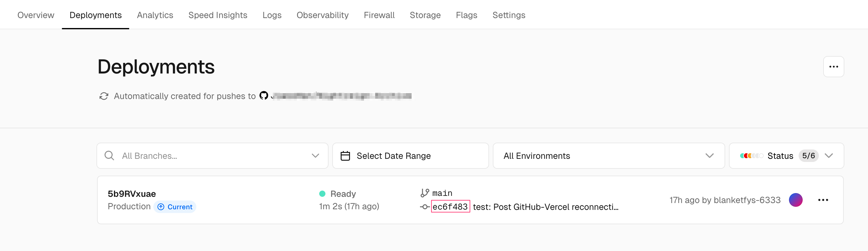The height and width of the screenshot is (251, 868).
Task: Open the ec6f483 commit hash link
Action: [450, 207]
